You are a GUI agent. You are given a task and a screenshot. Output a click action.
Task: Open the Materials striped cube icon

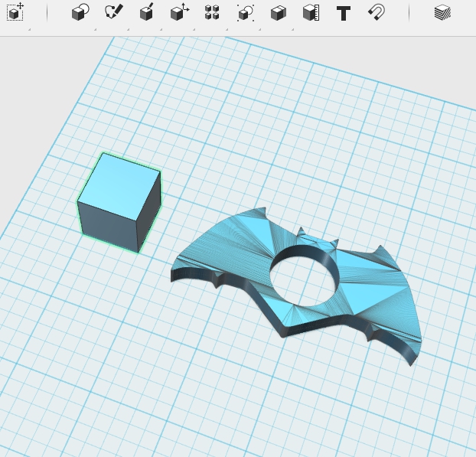[x=442, y=13]
